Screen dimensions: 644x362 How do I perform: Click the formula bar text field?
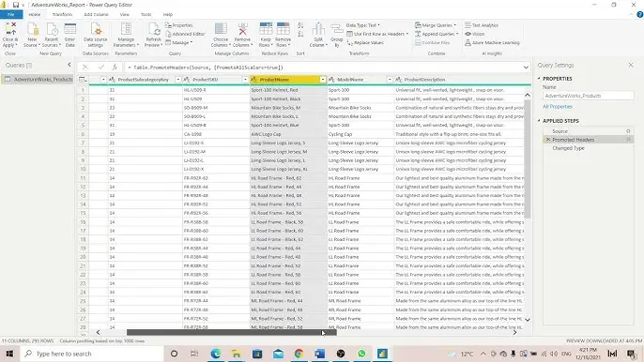322,68
